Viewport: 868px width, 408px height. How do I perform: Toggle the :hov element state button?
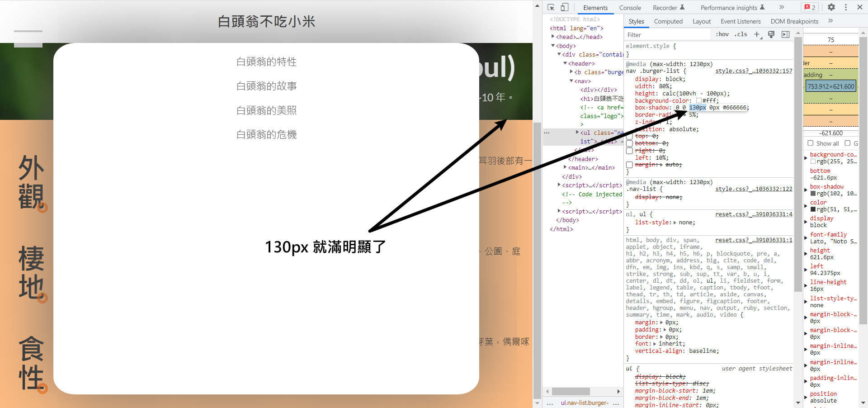click(722, 34)
